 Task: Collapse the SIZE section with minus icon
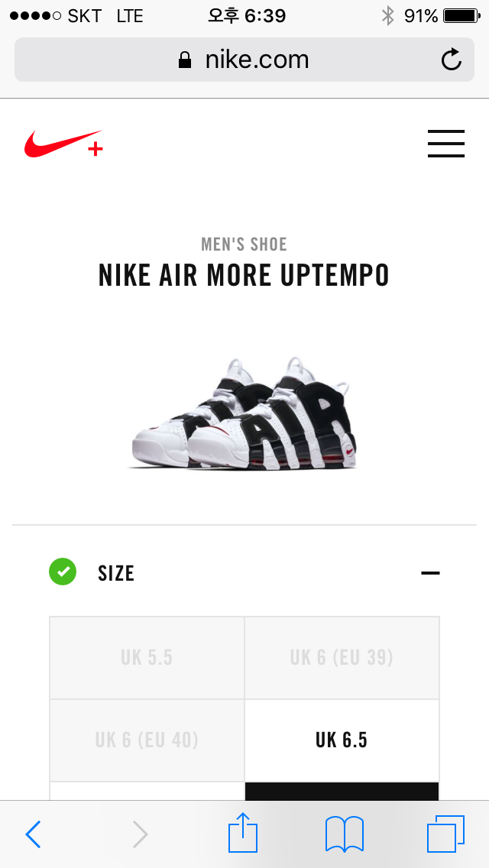pyautogui.click(x=430, y=573)
